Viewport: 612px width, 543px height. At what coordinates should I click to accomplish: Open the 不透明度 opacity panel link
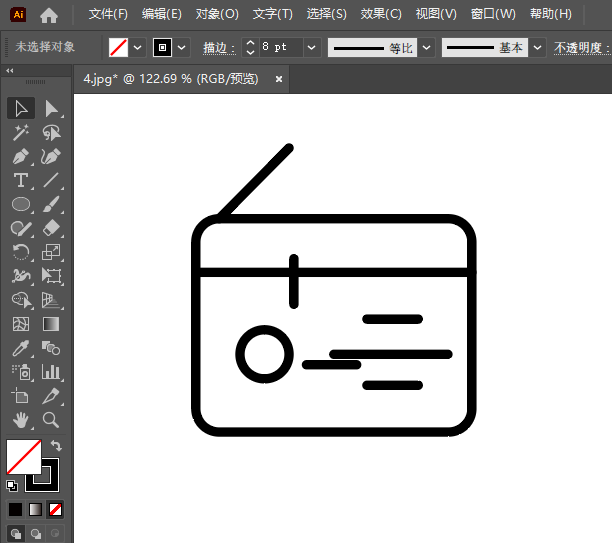click(582, 48)
